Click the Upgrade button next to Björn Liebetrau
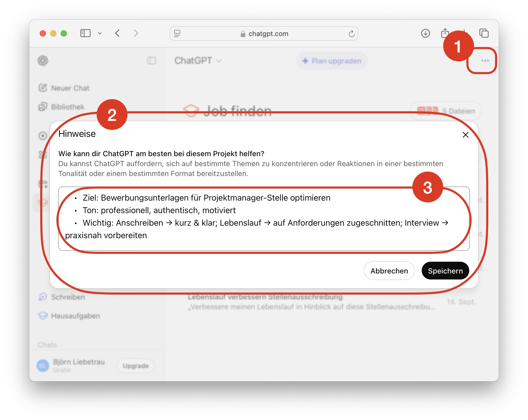This screenshot has width=528, height=420. click(x=136, y=366)
